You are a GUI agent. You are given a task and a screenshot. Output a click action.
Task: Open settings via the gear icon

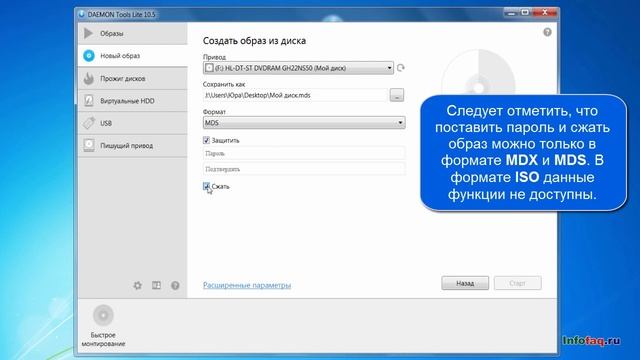click(x=138, y=285)
